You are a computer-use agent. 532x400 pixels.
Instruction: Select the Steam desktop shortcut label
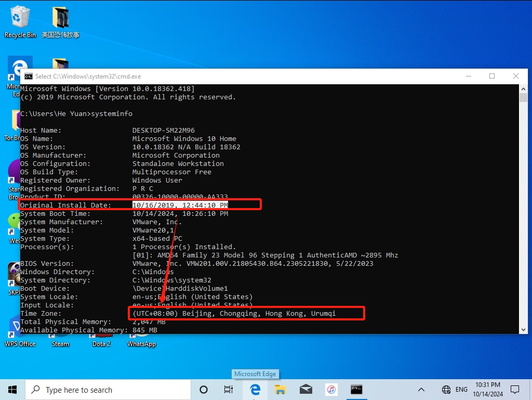pyautogui.click(x=60, y=344)
